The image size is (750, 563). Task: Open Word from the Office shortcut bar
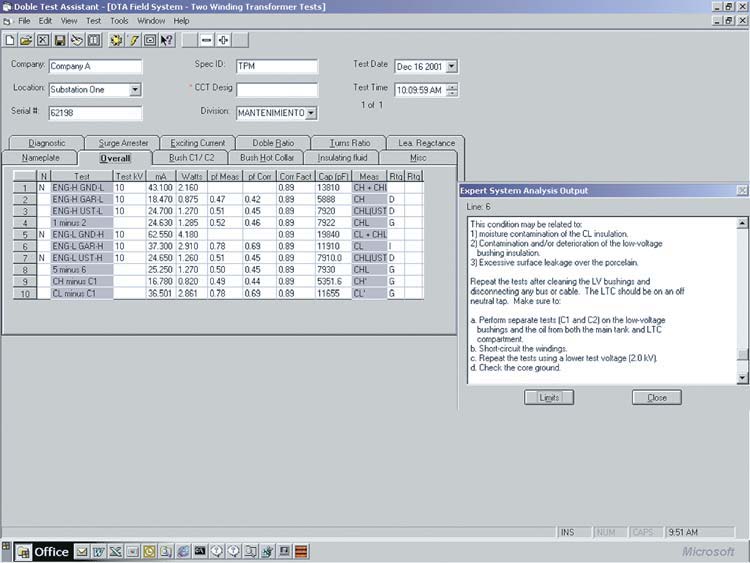coord(99,551)
